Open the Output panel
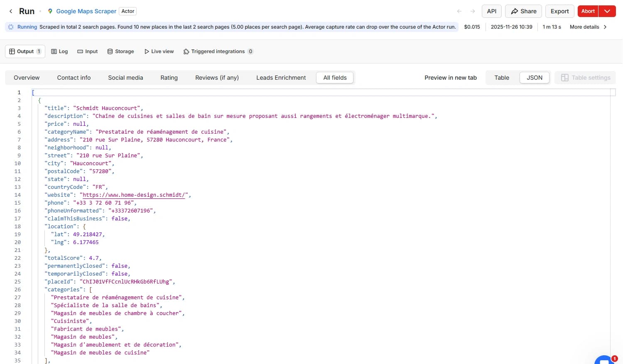 pos(25,51)
